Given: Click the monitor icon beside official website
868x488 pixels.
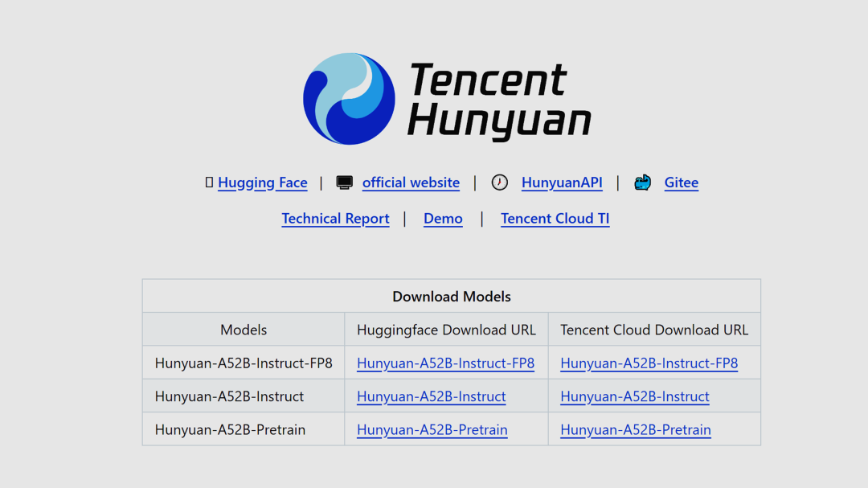Looking at the screenshot, I should pyautogui.click(x=344, y=182).
